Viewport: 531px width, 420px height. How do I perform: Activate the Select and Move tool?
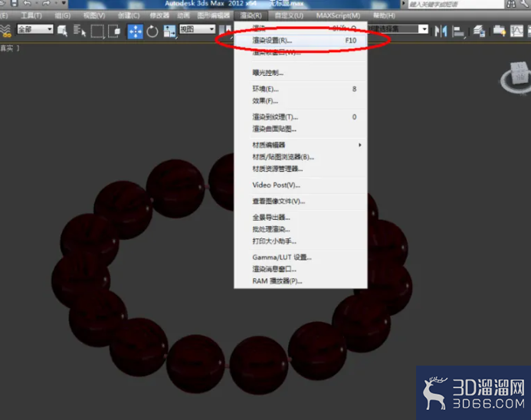135,31
